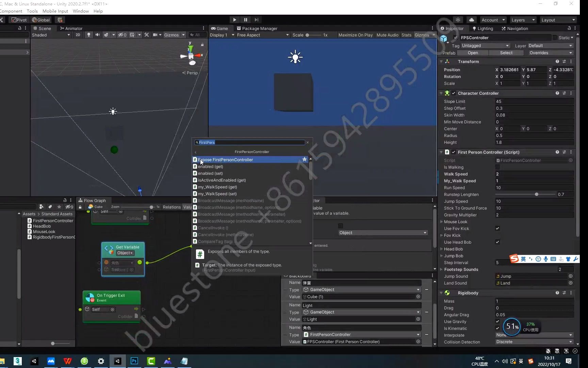Select the 2D view toggle in Scene toolbar
Screen dimensions: 588x368
(78, 35)
